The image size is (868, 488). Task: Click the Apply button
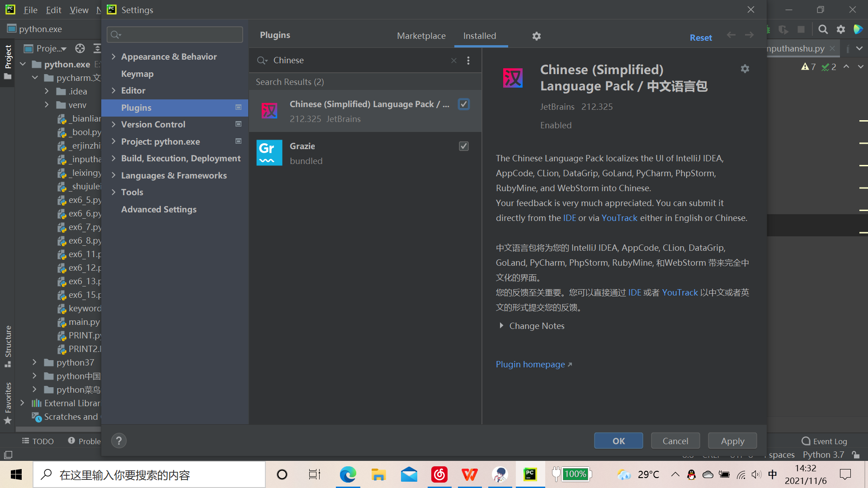pyautogui.click(x=732, y=441)
